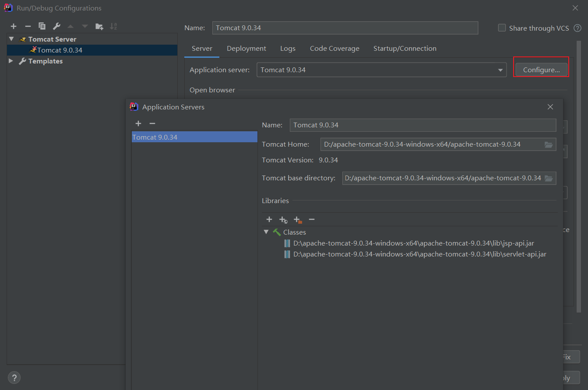Select the Tomcat Server group label
The height and width of the screenshot is (390, 588).
tap(52, 39)
